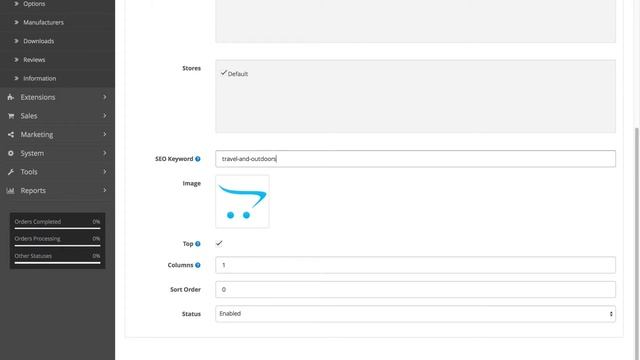Click the SEO Keyword label
The width and height of the screenshot is (640, 360).
[174, 159]
